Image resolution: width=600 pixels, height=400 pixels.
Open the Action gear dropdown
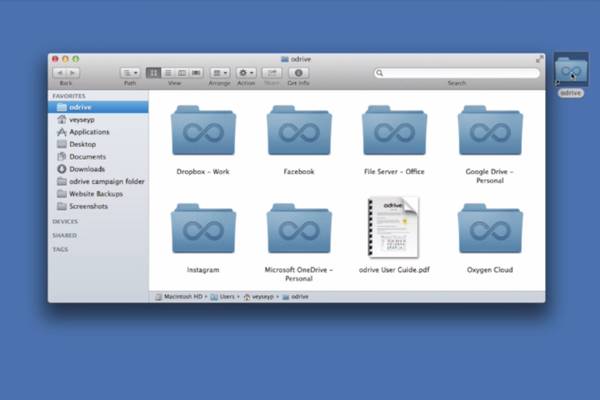tap(245, 73)
